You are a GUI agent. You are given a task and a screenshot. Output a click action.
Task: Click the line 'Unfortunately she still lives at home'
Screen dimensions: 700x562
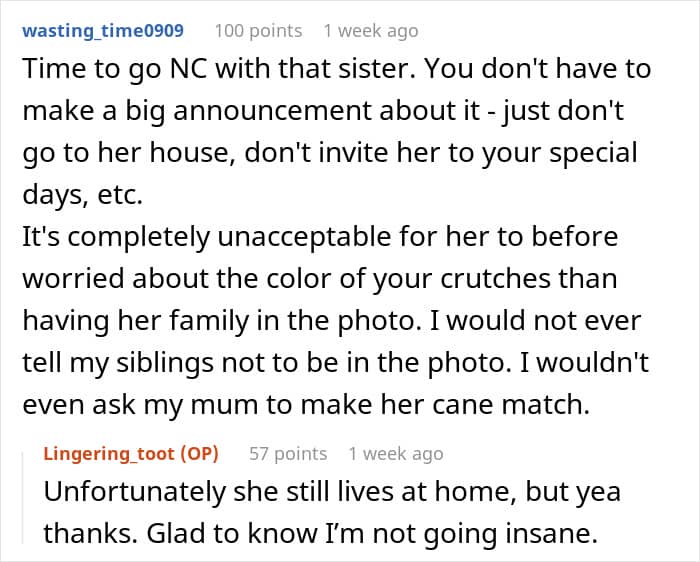pyautogui.click(x=332, y=492)
